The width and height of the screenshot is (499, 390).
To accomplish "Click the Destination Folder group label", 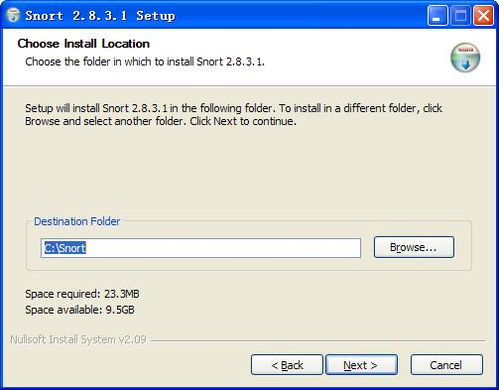I will point(77,221).
